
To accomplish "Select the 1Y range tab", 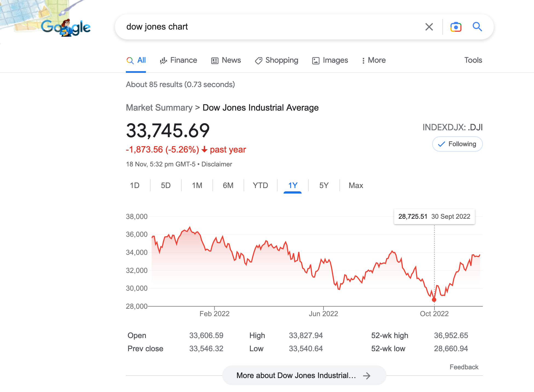I will click(293, 185).
